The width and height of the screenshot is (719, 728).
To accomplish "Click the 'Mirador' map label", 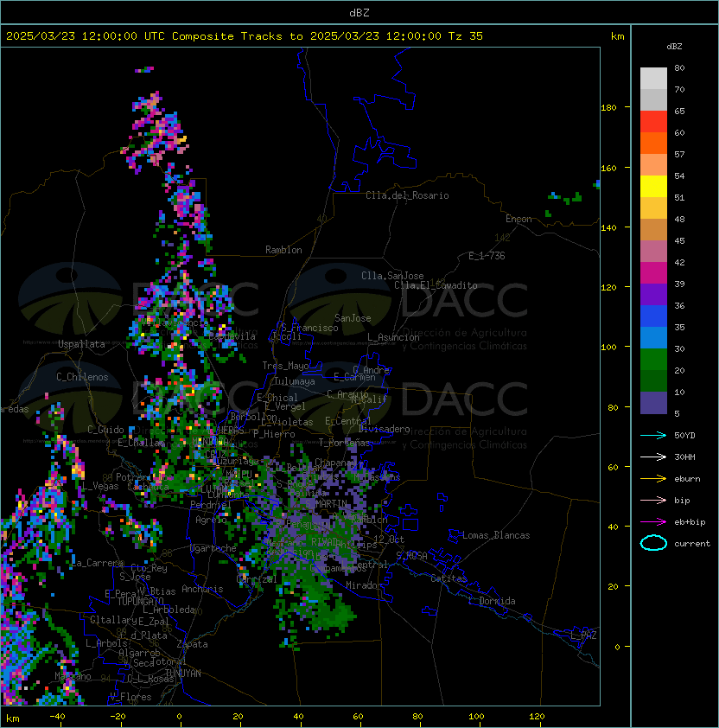I will click(364, 585).
